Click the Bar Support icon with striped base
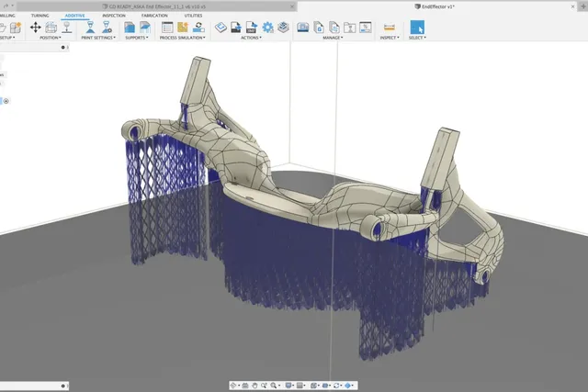 pos(145,28)
